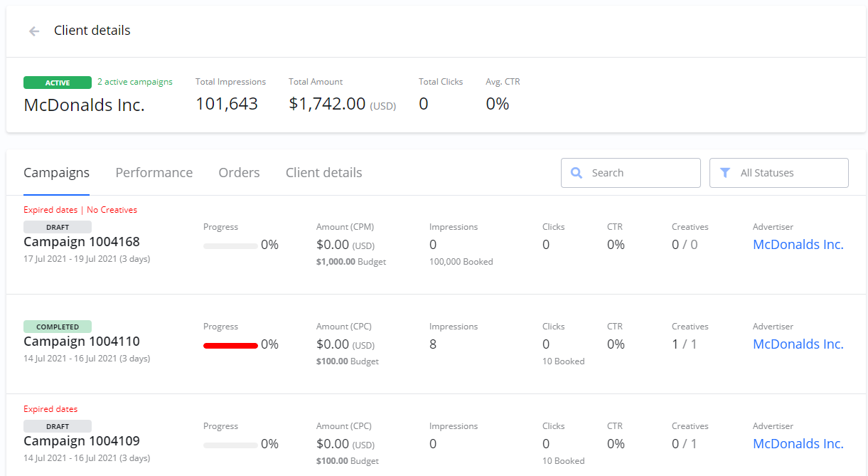Viewport: 868px width, 476px height.
Task: Click the 2 active campaigns link
Action: [135, 82]
